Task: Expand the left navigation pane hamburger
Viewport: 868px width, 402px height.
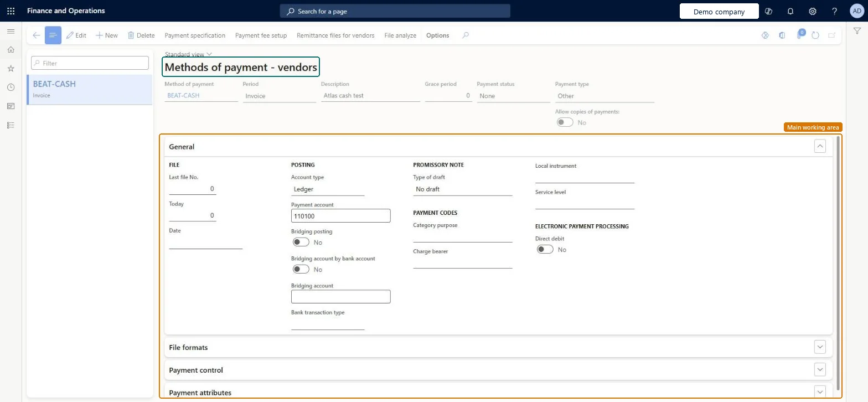Action: click(11, 32)
